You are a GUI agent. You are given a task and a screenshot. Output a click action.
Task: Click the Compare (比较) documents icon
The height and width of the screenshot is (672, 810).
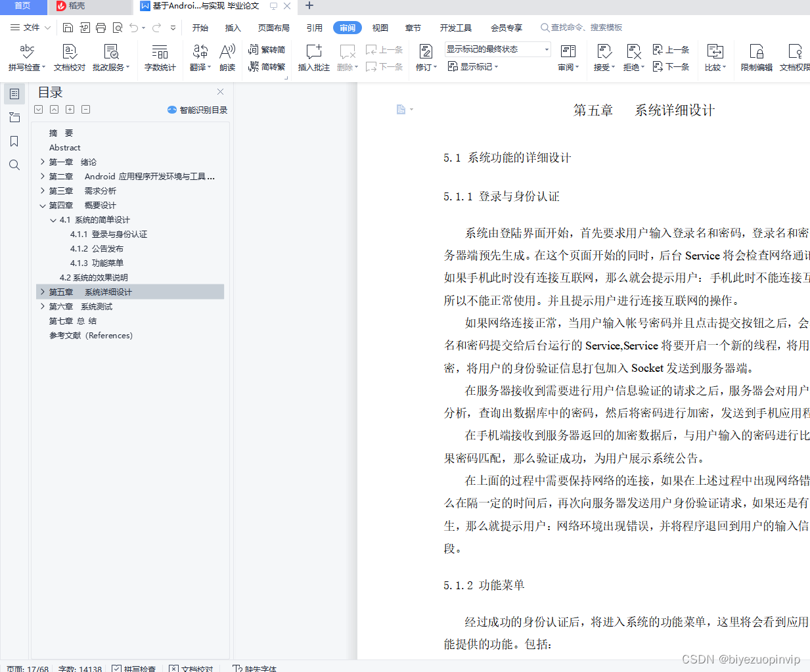[x=714, y=52]
